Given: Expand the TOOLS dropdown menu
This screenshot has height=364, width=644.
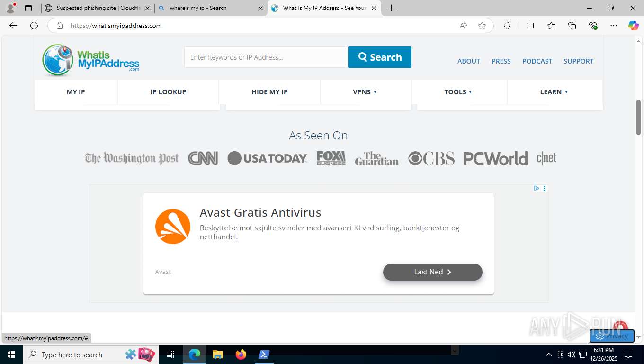Looking at the screenshot, I should (x=458, y=92).
